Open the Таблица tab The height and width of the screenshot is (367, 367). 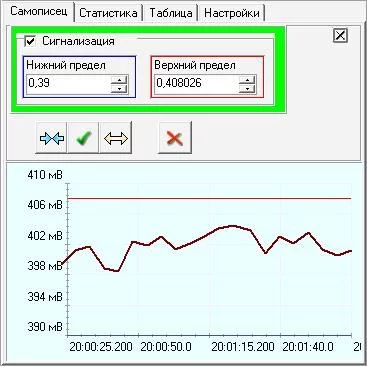tap(171, 13)
